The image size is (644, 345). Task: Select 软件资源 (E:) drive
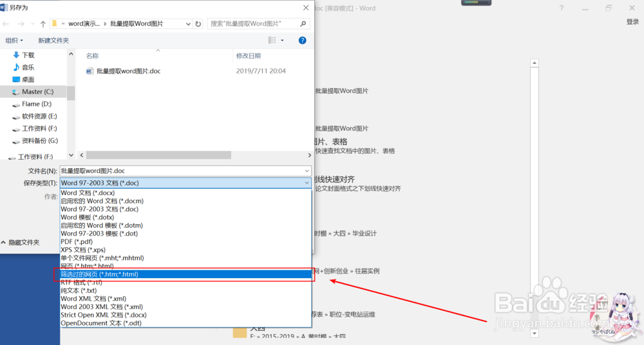[x=33, y=117]
